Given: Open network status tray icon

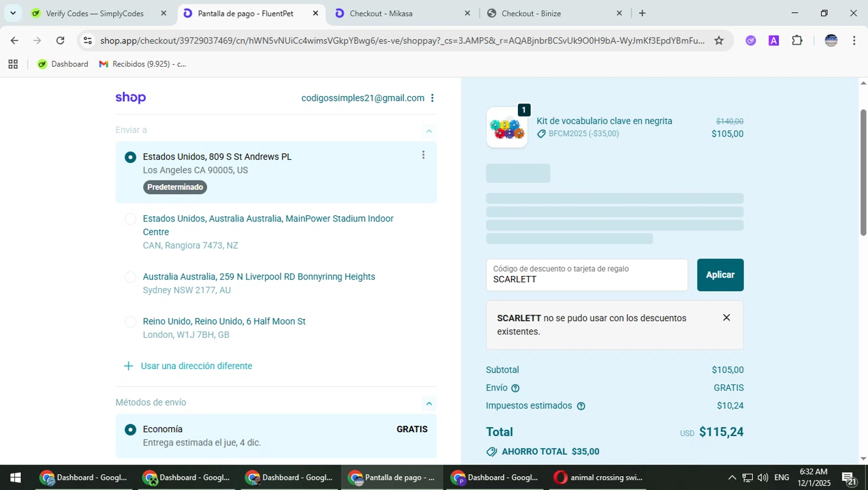Looking at the screenshot, I should coord(748,477).
